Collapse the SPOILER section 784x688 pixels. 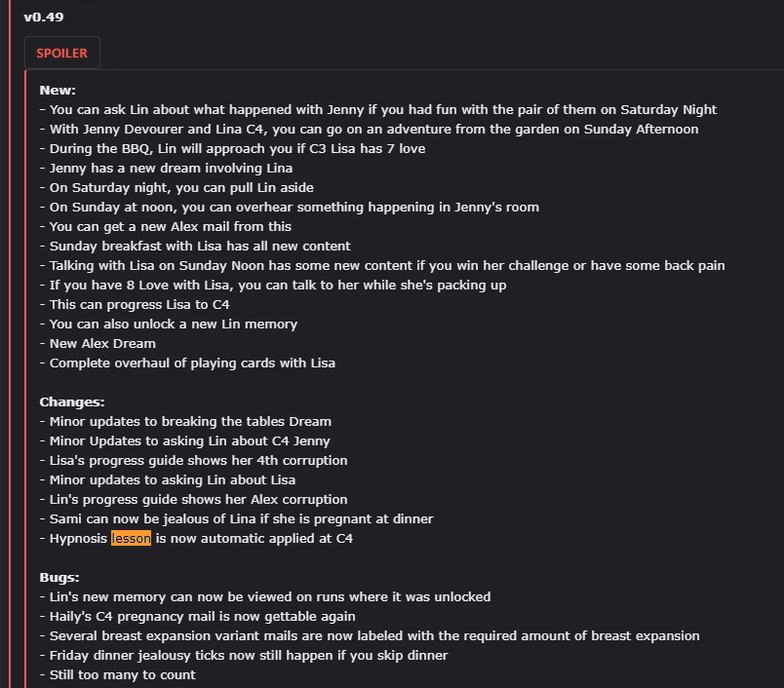pyautogui.click(x=61, y=53)
